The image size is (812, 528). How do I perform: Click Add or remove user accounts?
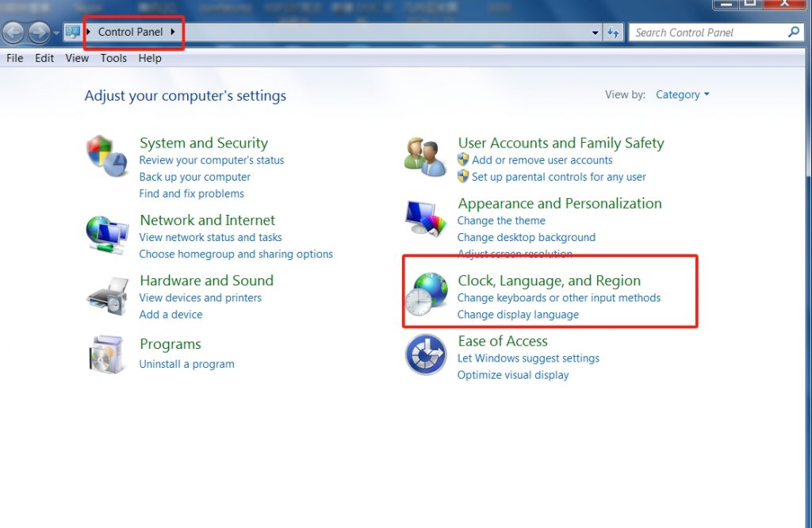pyautogui.click(x=542, y=160)
